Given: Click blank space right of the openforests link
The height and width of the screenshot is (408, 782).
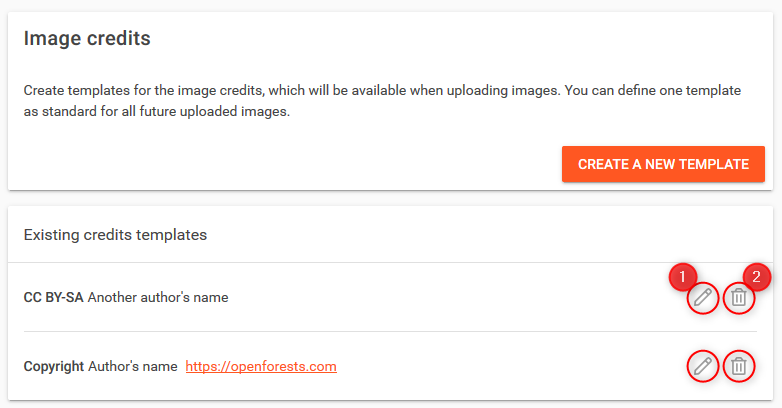Looking at the screenshot, I should (x=500, y=367).
